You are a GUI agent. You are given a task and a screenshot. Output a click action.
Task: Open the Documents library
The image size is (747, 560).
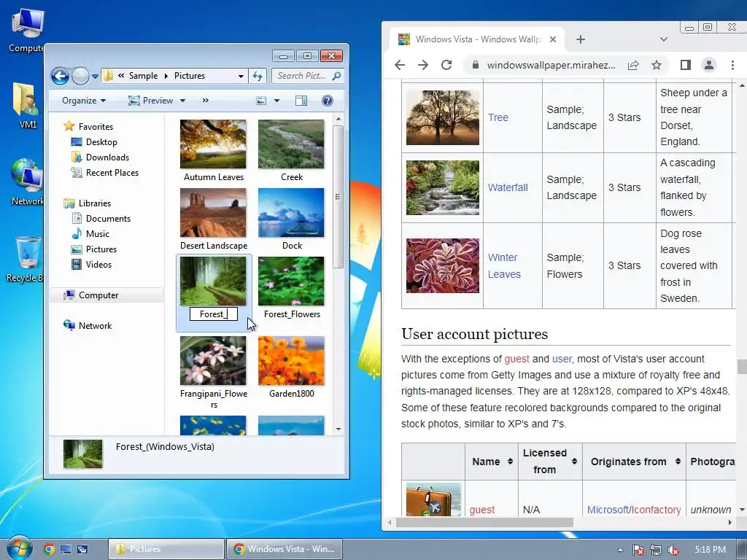click(x=101, y=219)
